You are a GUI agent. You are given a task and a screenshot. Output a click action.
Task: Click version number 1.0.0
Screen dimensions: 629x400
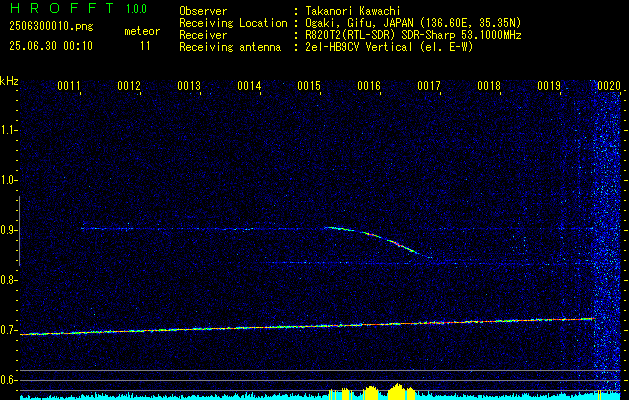click(x=136, y=9)
